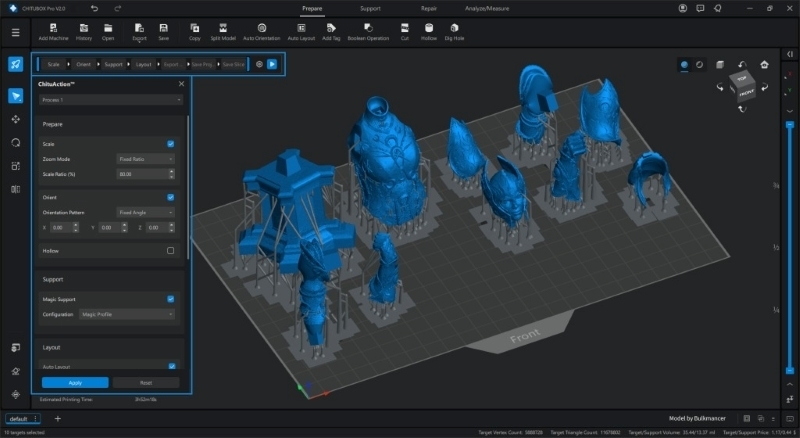The width and height of the screenshot is (800, 438).
Task: Open the Analyze/Measure tab
Action: tap(486, 8)
